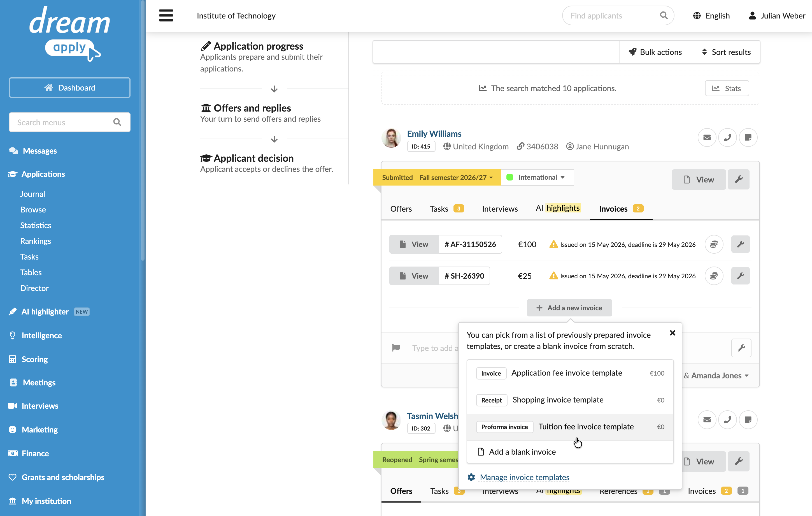812x516 pixels.
Task: Click the wrench beside the comment field
Action: tap(741, 348)
